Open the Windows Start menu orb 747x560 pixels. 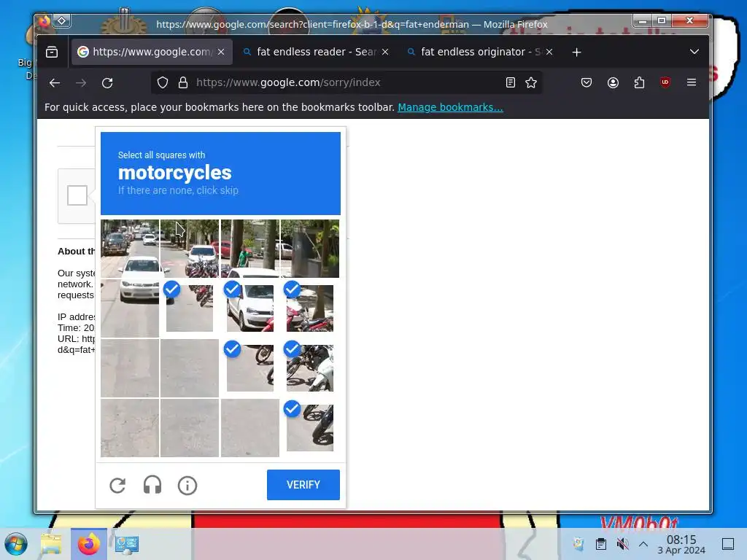16,544
